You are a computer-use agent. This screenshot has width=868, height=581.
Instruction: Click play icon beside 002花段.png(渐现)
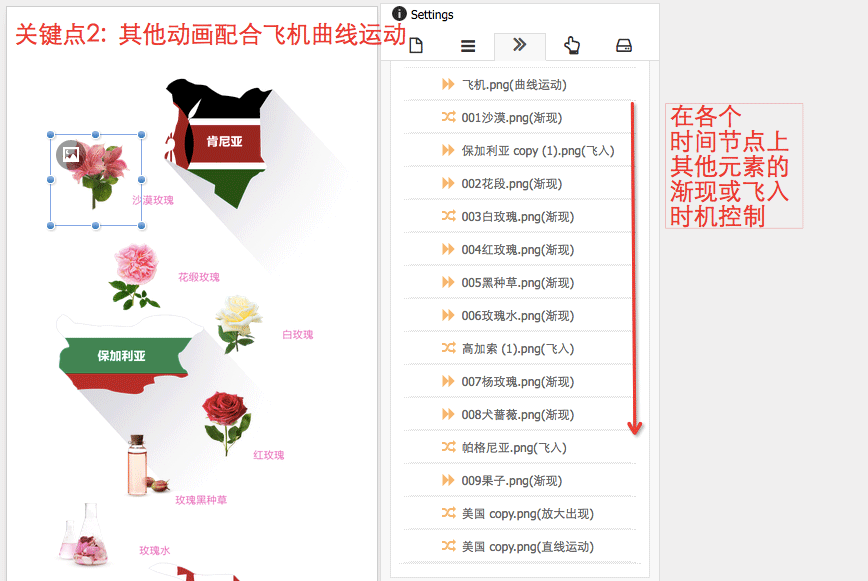coord(448,183)
